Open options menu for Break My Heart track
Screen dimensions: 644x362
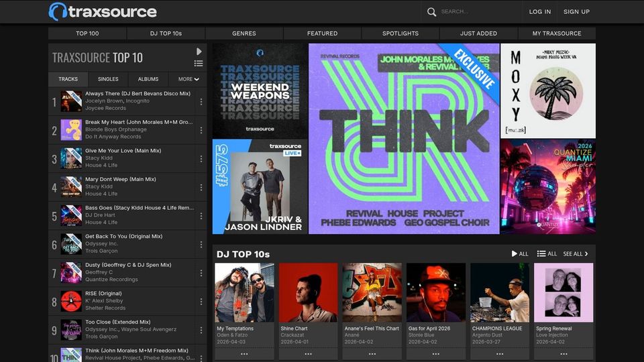click(x=201, y=130)
